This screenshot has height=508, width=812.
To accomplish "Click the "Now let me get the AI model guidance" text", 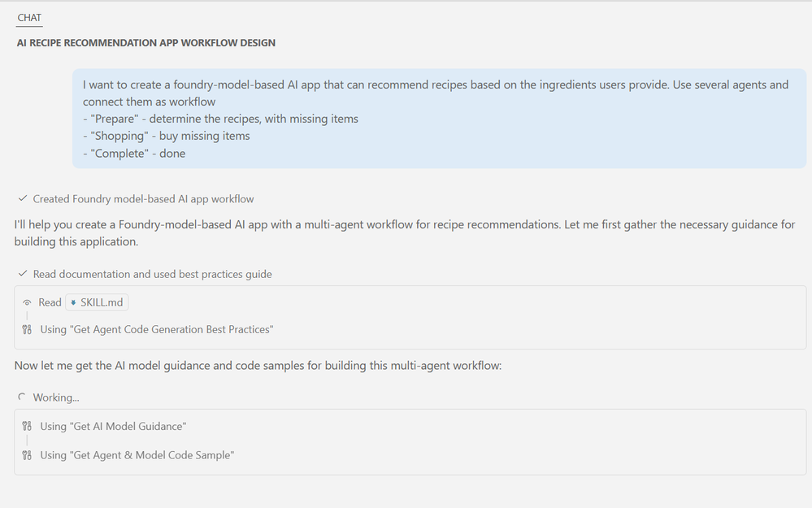I will [x=258, y=366].
